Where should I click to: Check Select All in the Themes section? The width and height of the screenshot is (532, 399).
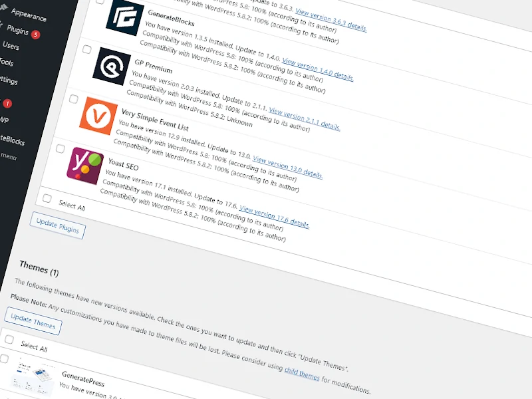point(9,339)
